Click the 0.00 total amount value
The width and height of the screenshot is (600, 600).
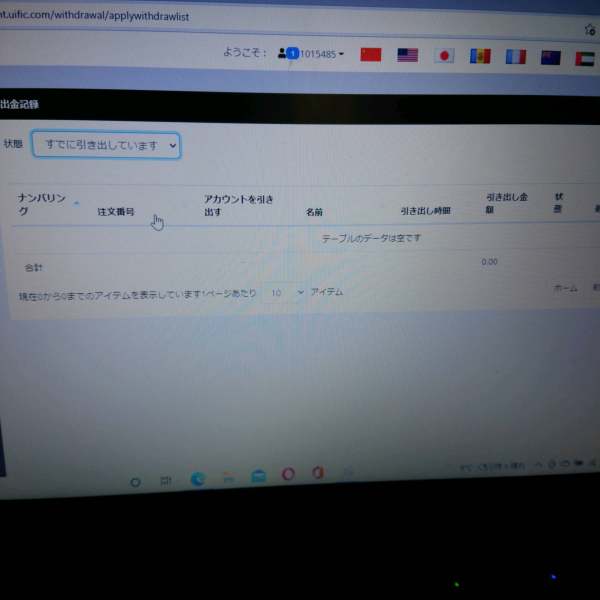point(489,262)
